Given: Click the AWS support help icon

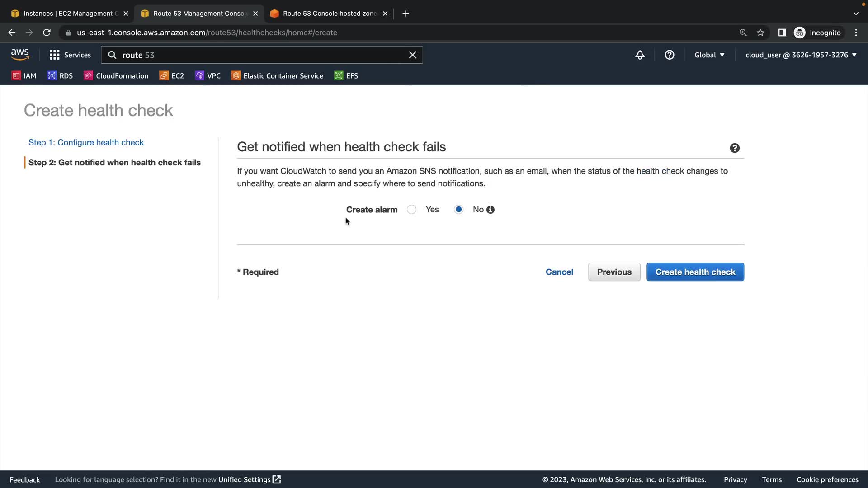Looking at the screenshot, I should point(669,55).
